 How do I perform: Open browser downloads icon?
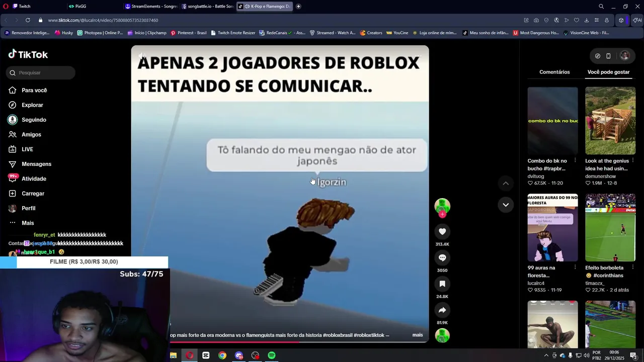pyautogui.click(x=587, y=20)
